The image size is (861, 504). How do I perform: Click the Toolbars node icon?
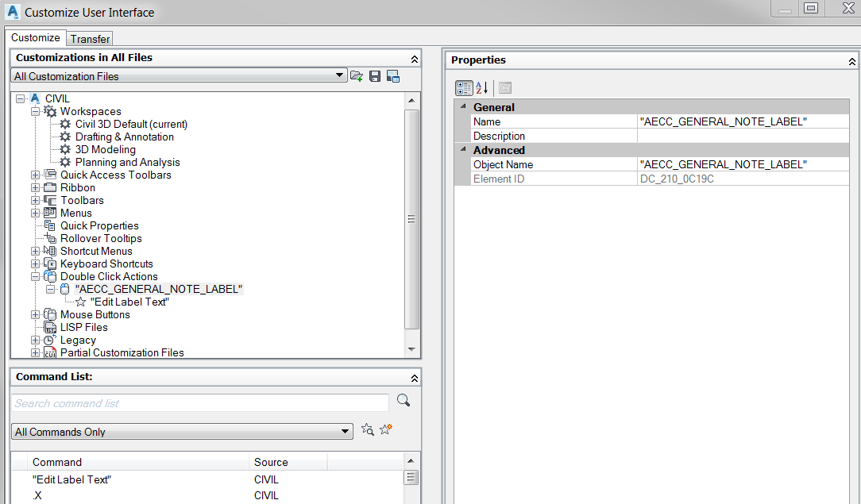pos(50,200)
